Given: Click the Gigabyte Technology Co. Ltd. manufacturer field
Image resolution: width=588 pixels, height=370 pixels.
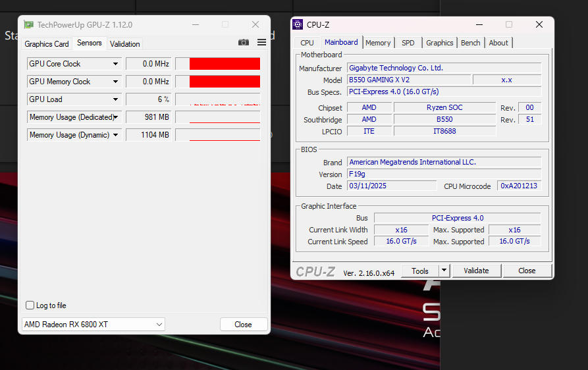Looking at the screenshot, I should tap(444, 68).
